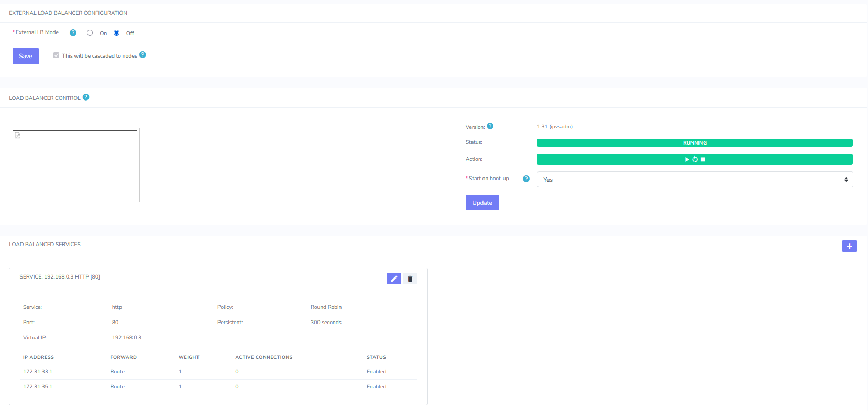The height and width of the screenshot is (411, 868).
Task: Click the Save button
Action: pos(26,56)
